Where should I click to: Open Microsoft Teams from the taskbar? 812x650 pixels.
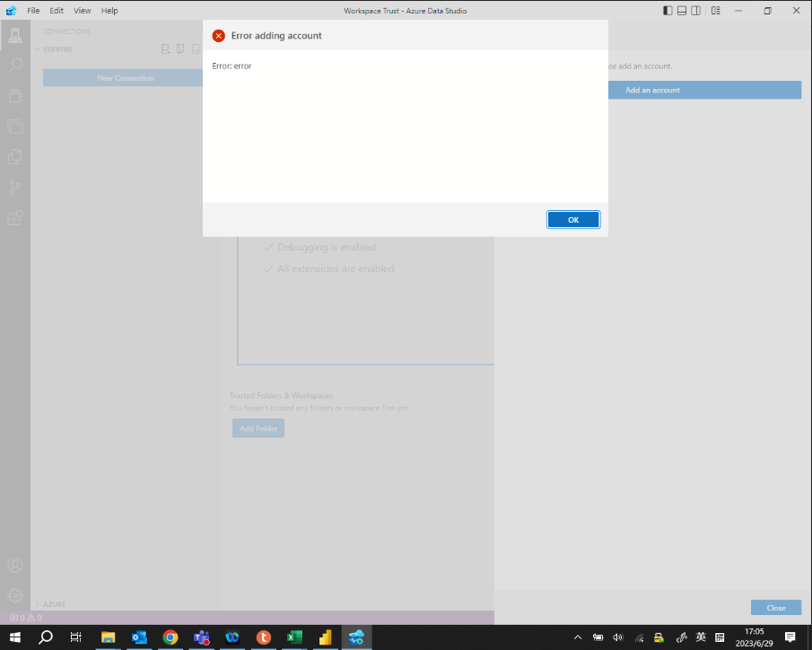click(x=201, y=637)
